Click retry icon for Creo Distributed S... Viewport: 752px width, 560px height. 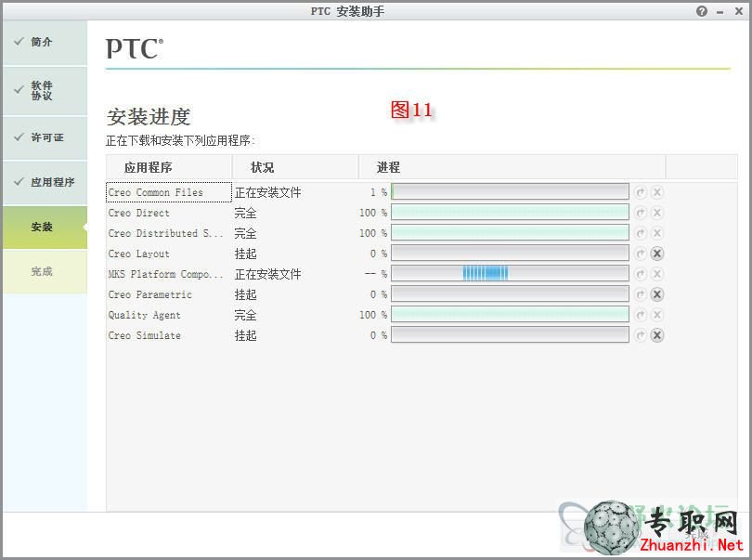tap(641, 233)
